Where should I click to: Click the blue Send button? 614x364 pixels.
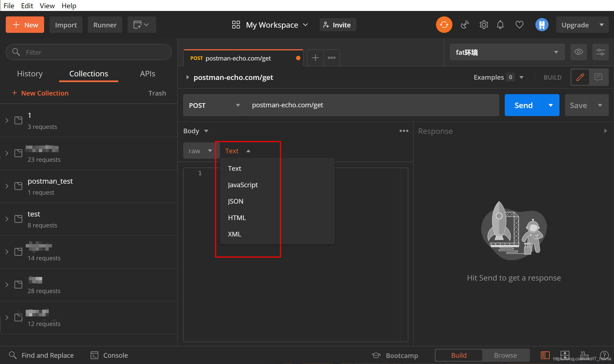pos(523,105)
